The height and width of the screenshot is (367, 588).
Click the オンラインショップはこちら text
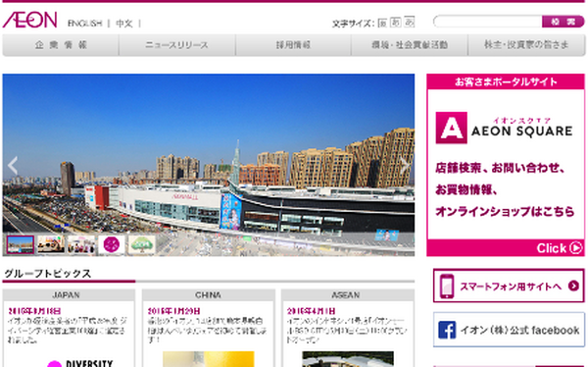(505, 212)
